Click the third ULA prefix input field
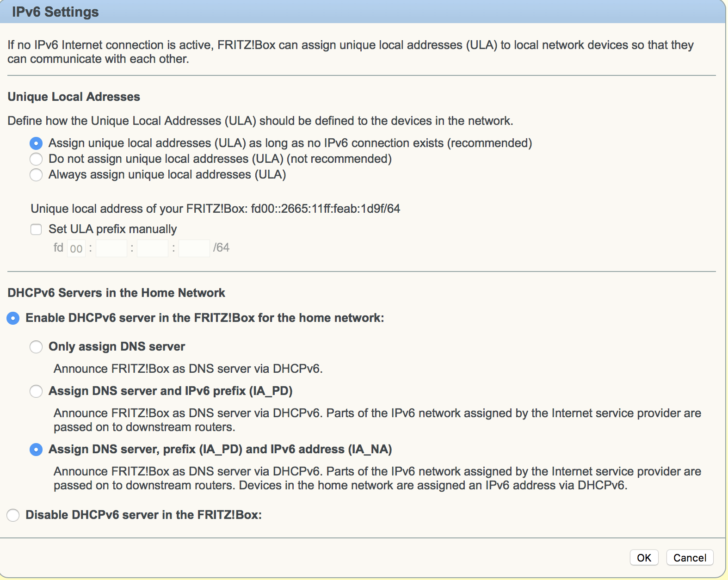This screenshot has height=580, width=728. 153,248
